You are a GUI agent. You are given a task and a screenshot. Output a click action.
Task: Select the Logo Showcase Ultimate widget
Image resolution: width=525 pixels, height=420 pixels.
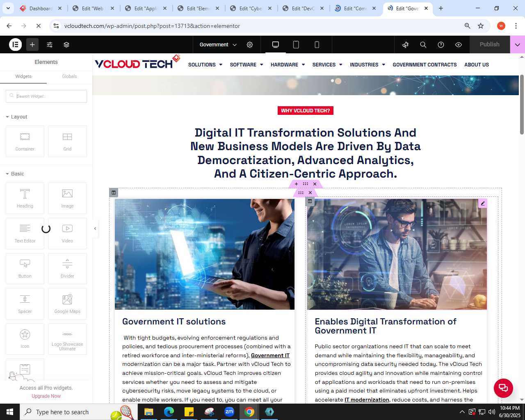pos(67,339)
